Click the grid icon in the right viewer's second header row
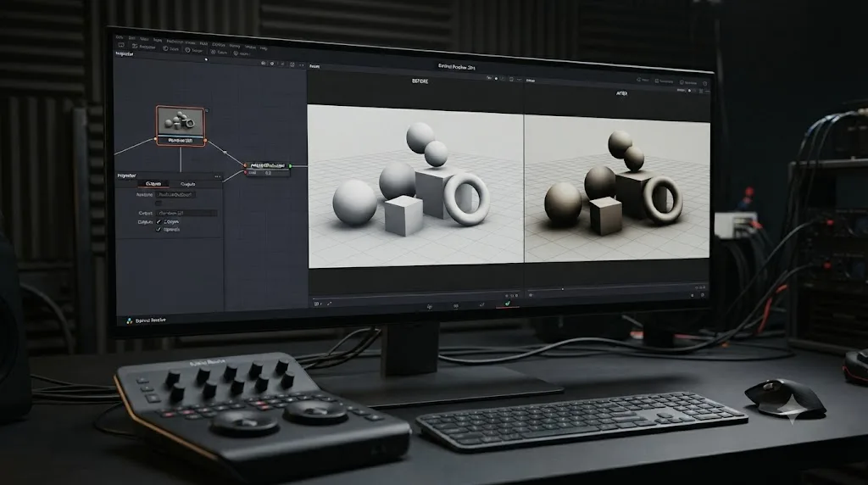Screen dimensions: 868x485 pos(700,91)
